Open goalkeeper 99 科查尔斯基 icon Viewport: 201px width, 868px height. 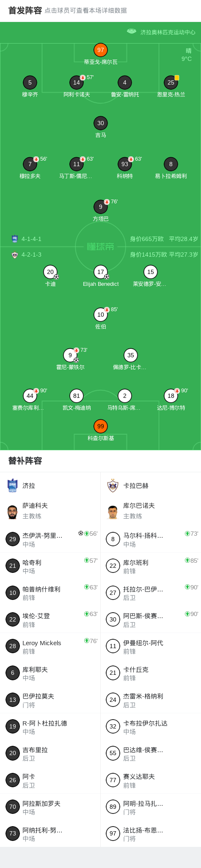pyautogui.click(x=100, y=426)
